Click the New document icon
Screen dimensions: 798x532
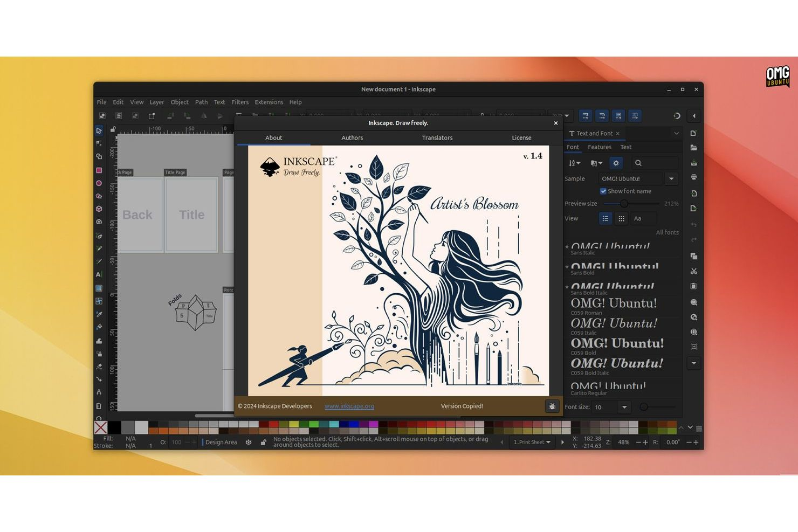pos(694,133)
